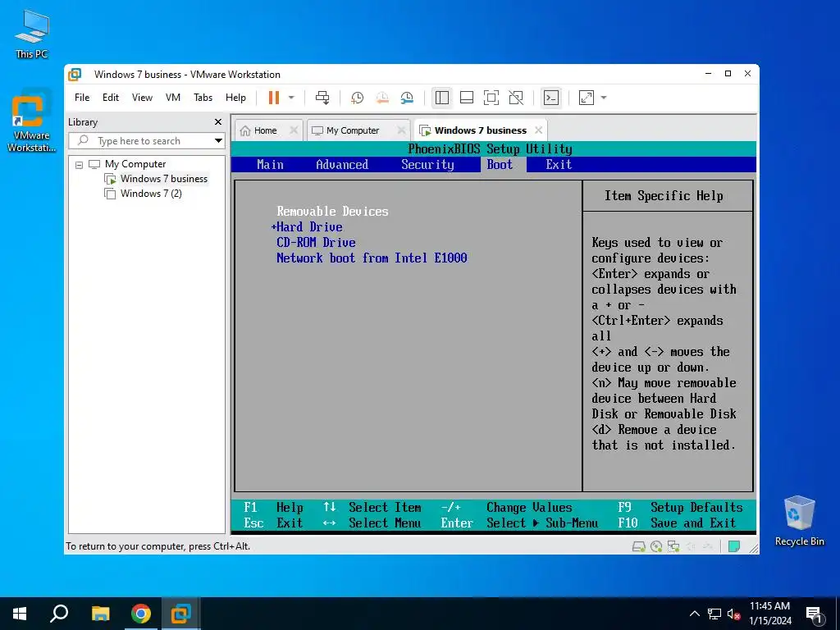
Task: Switch to full screen mode
Action: [x=491, y=98]
